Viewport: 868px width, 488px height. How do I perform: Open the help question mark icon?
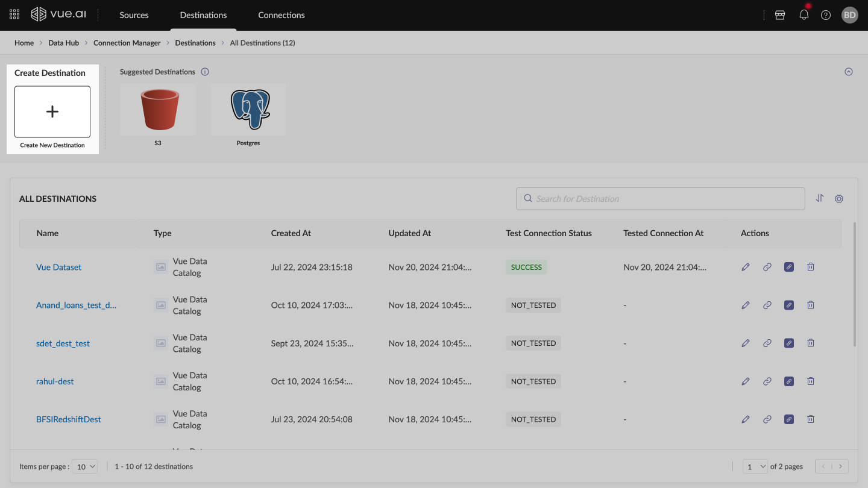(826, 15)
